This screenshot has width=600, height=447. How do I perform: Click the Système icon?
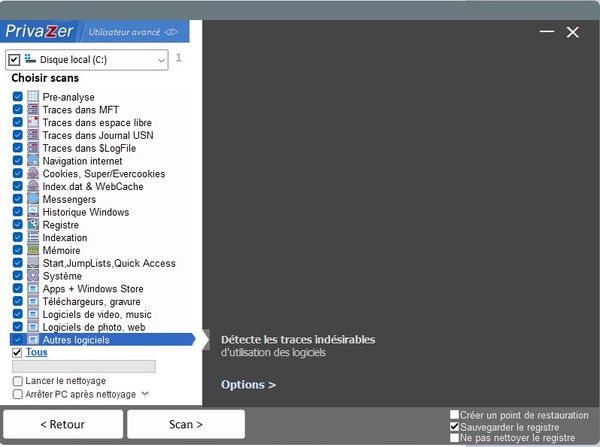[33, 276]
